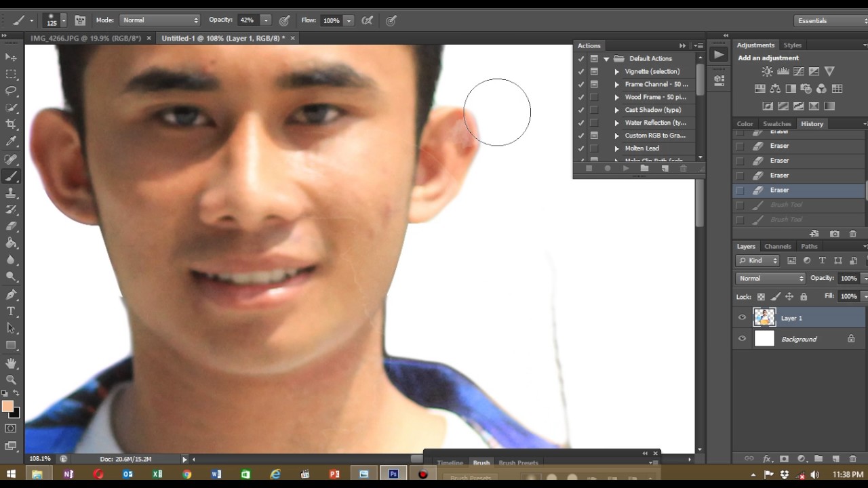
Task: Select the Paint Bucket tool
Action: [x=11, y=243]
